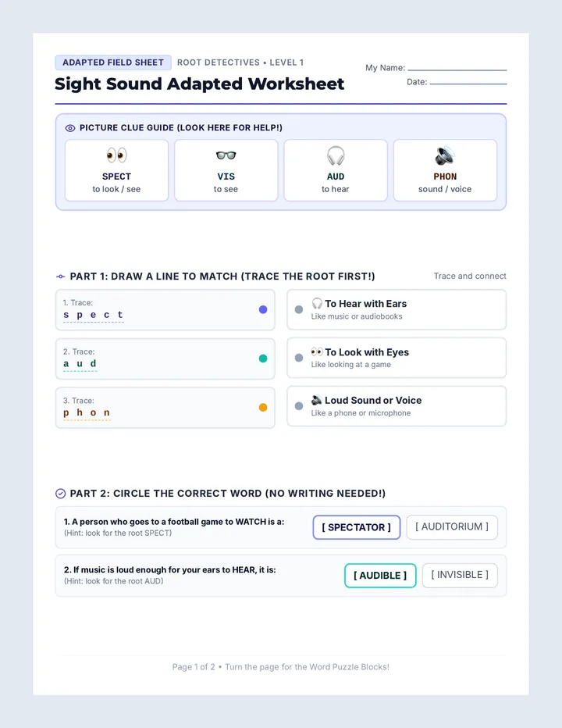Click the checkmark circle icon beside Part 2

click(x=60, y=494)
